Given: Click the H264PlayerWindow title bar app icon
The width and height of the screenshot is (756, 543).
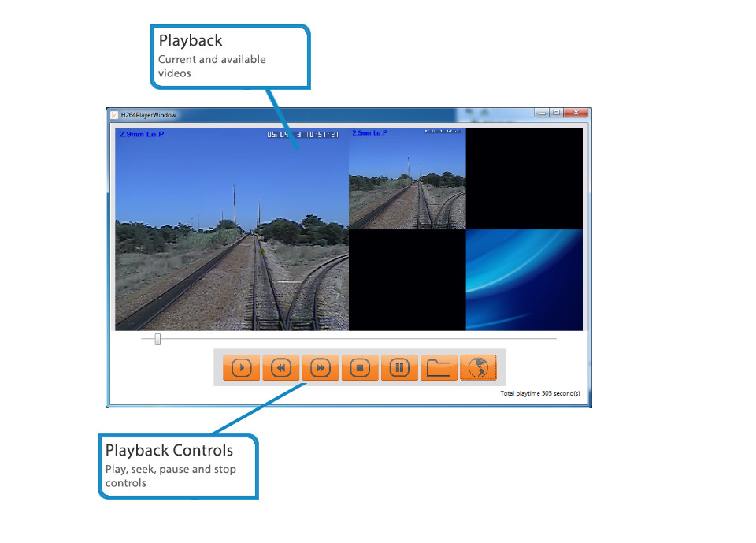Looking at the screenshot, I should click(114, 115).
